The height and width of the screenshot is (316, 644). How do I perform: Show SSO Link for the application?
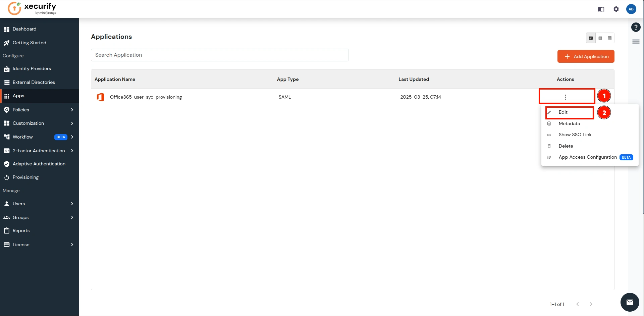click(x=575, y=135)
